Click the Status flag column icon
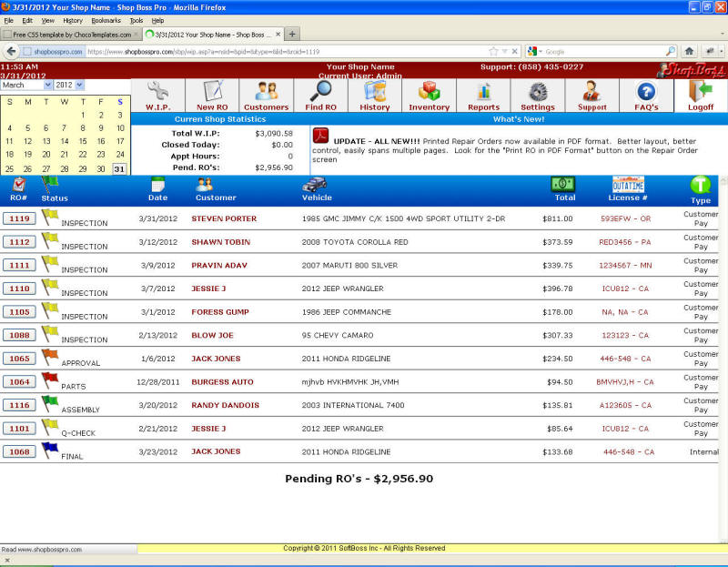 (x=50, y=185)
